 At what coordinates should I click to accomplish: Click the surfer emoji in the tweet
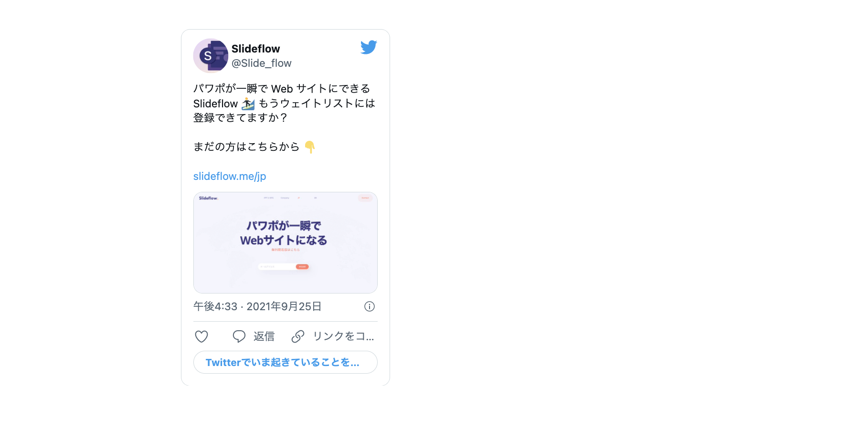point(248,104)
